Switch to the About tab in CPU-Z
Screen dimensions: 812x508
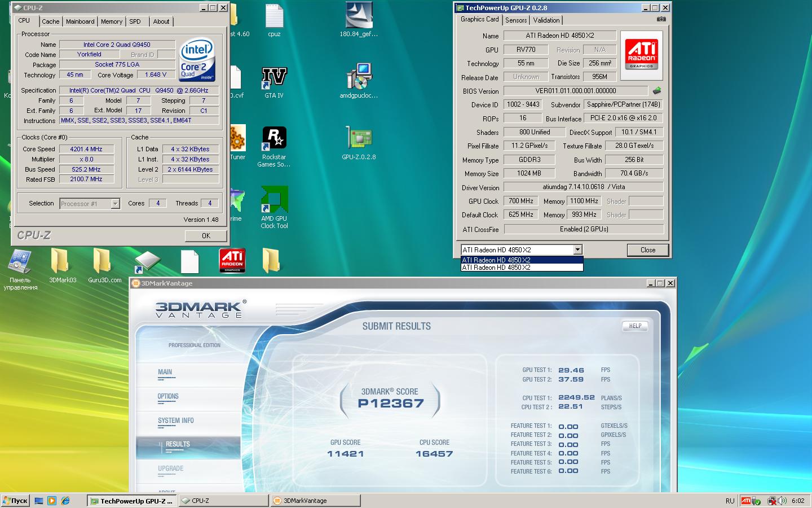pos(161,21)
